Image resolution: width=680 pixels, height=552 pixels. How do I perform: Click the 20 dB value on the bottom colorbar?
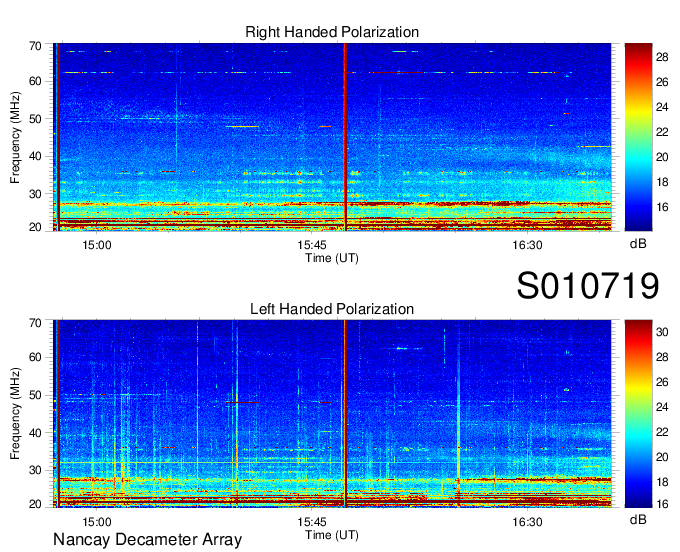(x=662, y=457)
